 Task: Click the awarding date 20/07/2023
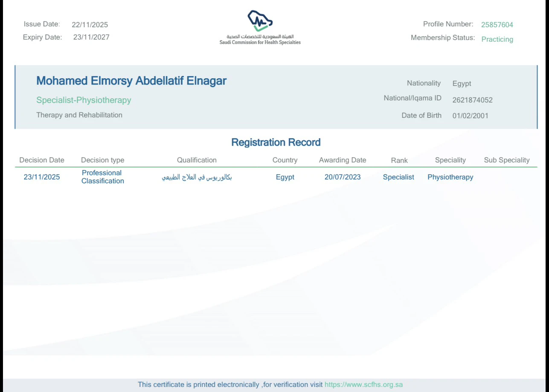coord(342,177)
